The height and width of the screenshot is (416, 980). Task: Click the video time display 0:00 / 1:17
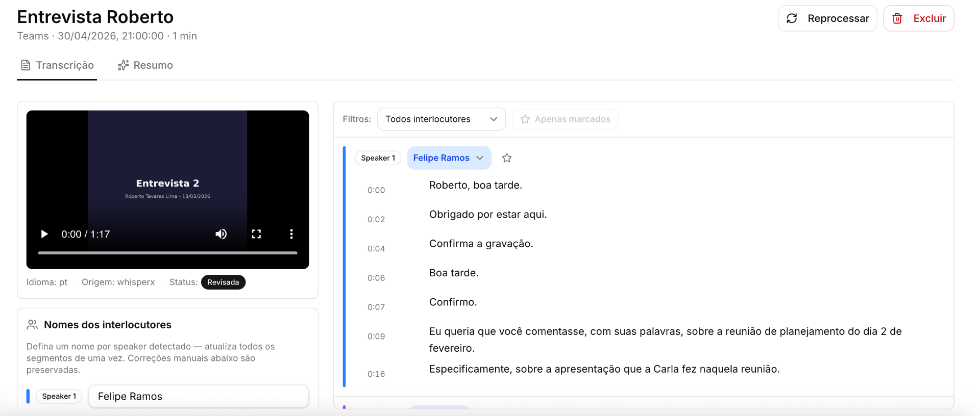(86, 234)
